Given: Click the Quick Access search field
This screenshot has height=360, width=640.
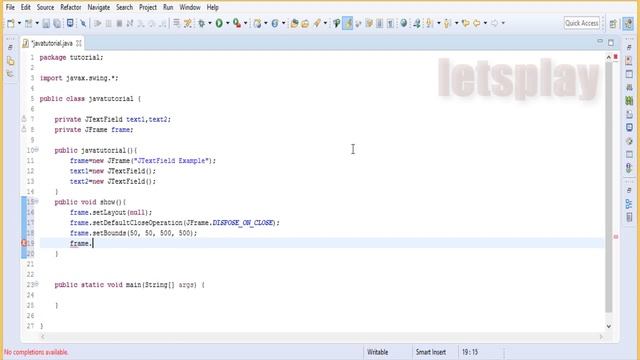Looking at the screenshot, I should (x=582, y=23).
